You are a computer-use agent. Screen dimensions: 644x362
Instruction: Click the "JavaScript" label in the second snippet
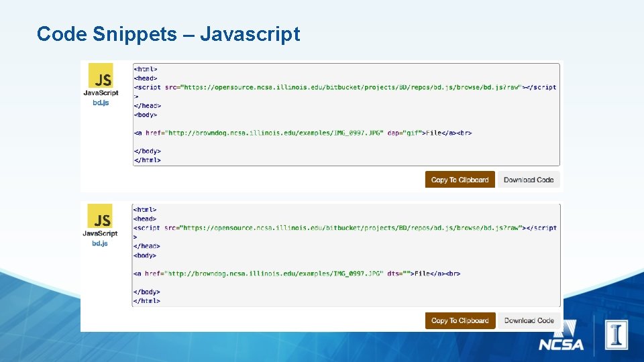click(100, 233)
